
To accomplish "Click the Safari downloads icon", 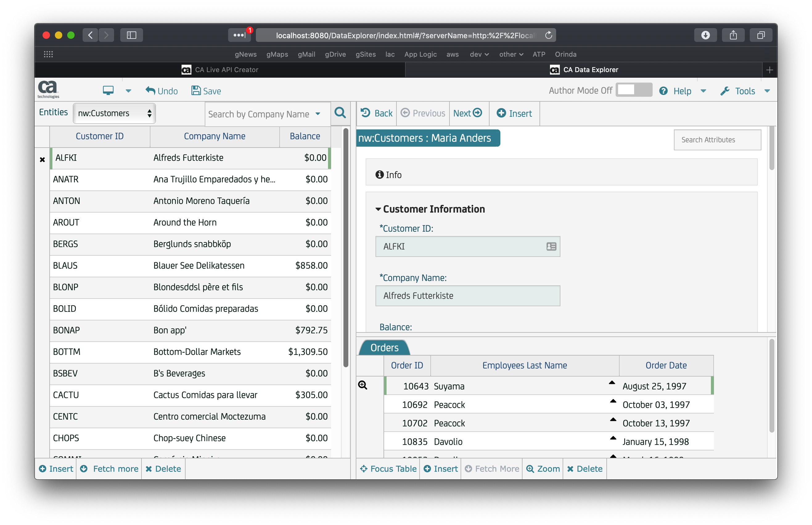I will tap(705, 35).
